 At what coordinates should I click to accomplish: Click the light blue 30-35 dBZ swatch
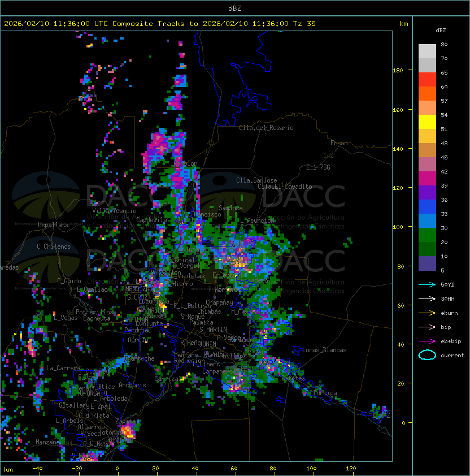click(x=427, y=221)
